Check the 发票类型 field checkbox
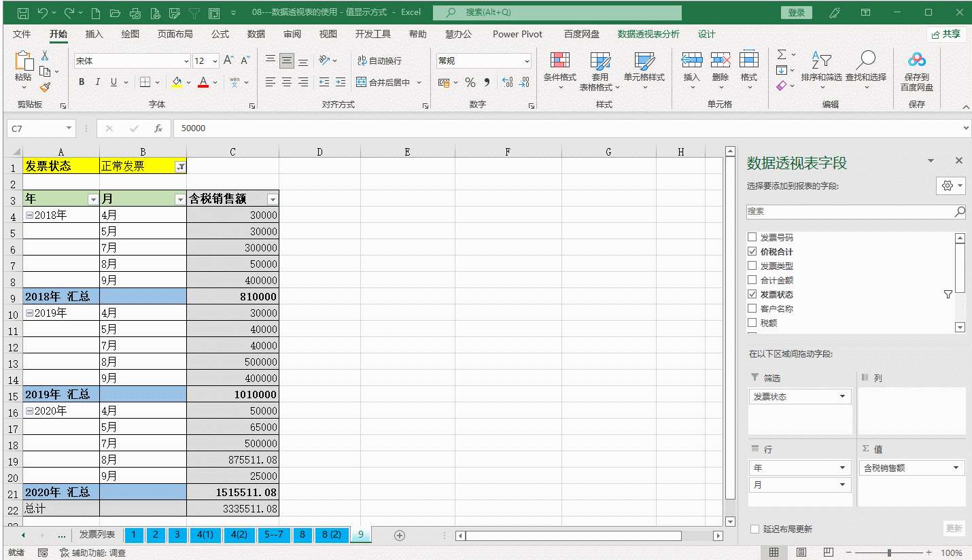This screenshot has width=972, height=560. click(x=752, y=266)
